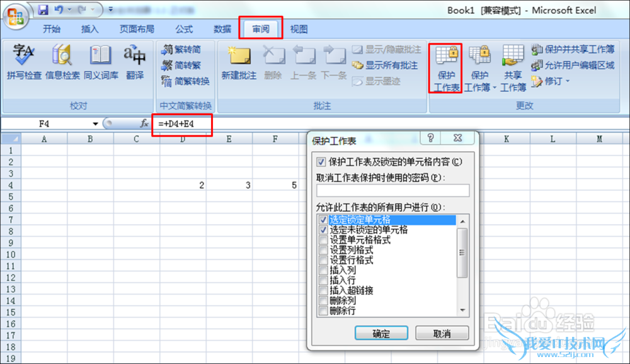Enable 插入列 checkbox
Screen dimensions: 630x364
(323, 270)
